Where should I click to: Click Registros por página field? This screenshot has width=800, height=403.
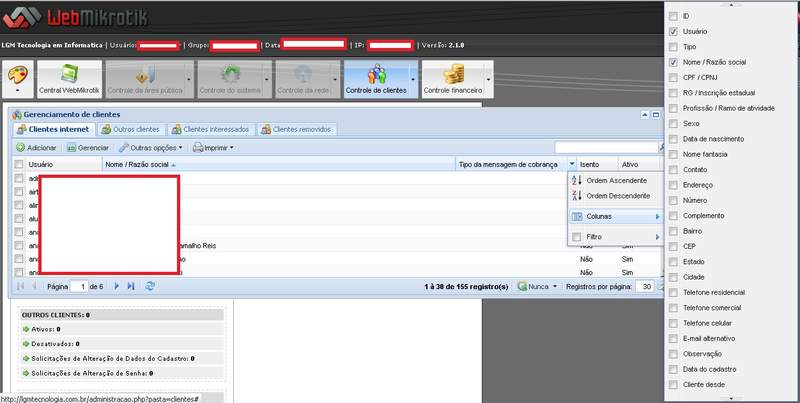(x=646, y=287)
